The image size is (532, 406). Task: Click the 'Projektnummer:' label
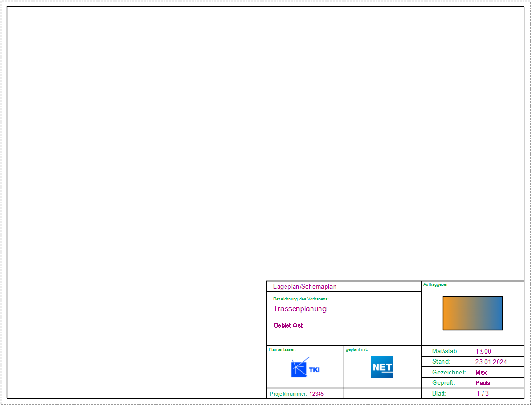tap(289, 394)
